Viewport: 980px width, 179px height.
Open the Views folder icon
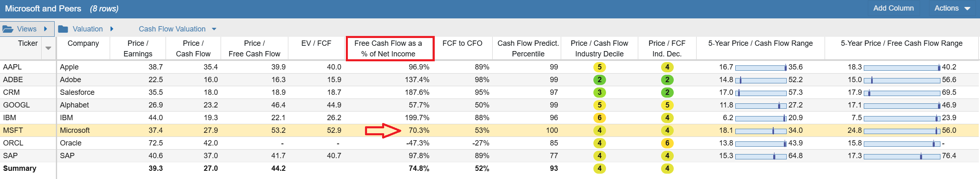pyautogui.click(x=7, y=29)
